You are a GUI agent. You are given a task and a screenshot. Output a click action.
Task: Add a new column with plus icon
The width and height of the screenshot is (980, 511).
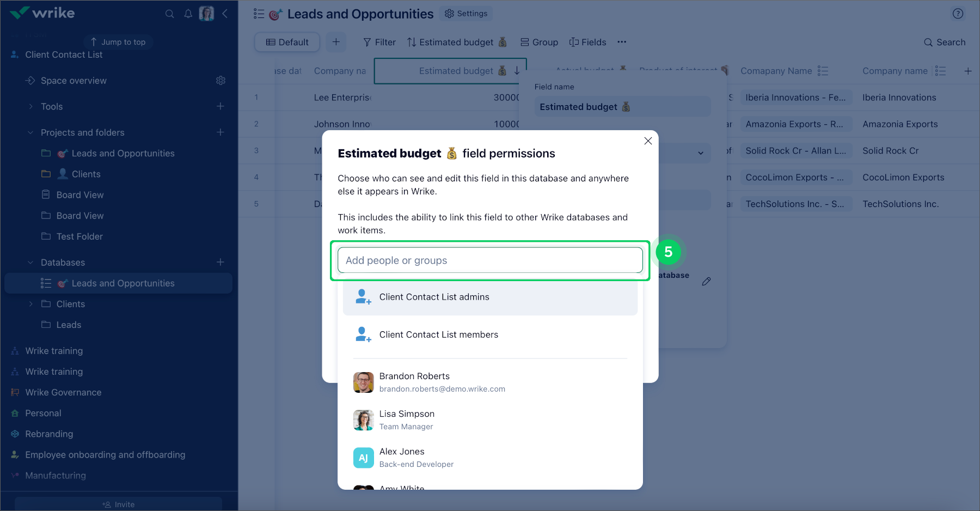[968, 71]
